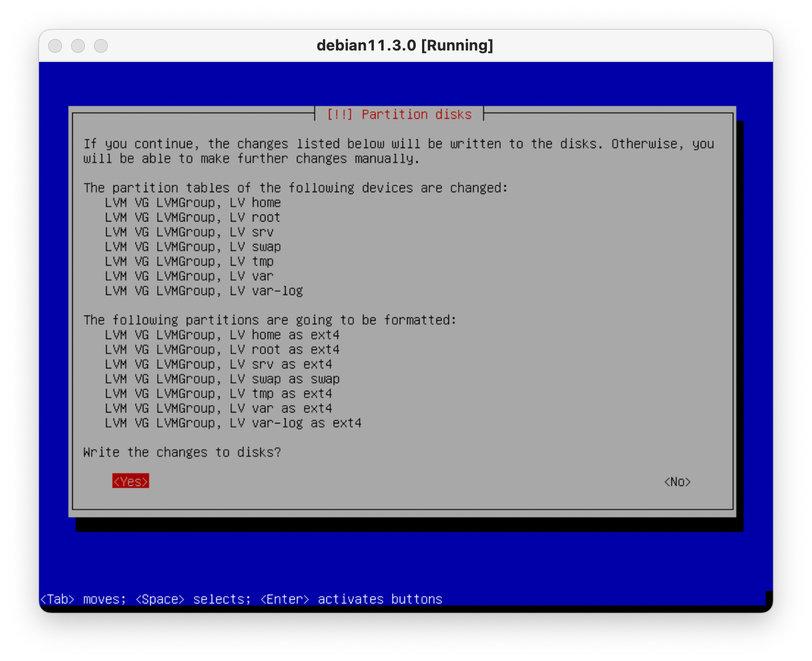Click the first 'LVM VG LVMGroup, LV home' line

193,203
